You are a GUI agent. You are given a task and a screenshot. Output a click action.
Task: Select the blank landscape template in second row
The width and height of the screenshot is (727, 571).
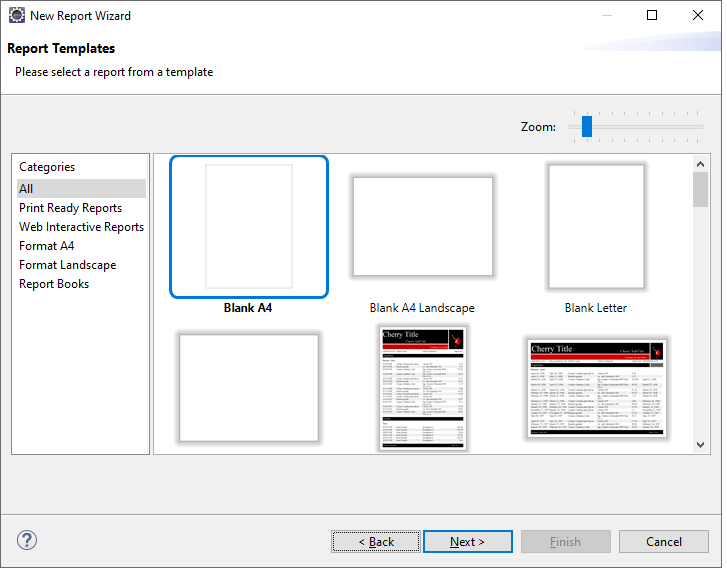[x=250, y=390]
